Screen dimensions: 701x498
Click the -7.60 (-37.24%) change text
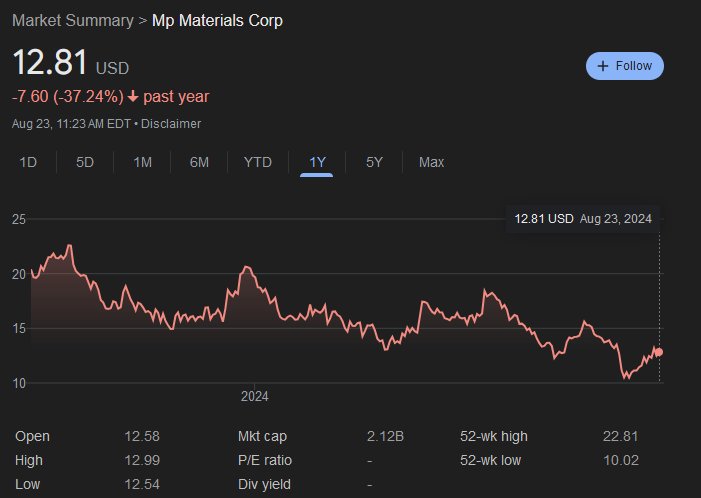click(68, 97)
